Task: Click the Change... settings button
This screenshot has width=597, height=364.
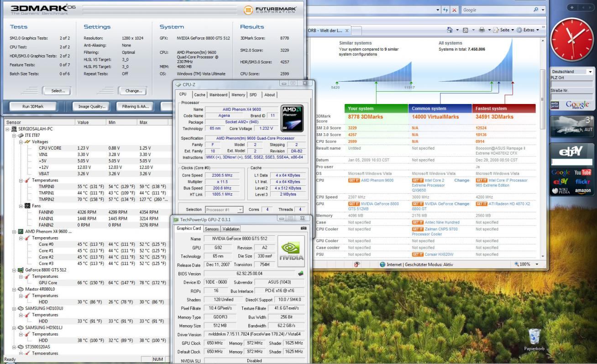Action: tap(133, 91)
